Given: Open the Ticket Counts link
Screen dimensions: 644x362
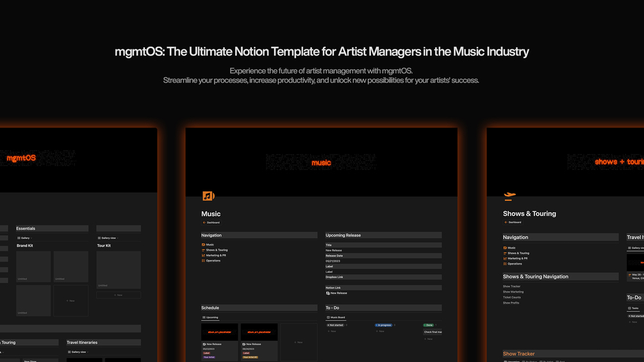Looking at the screenshot, I should coord(512,297).
